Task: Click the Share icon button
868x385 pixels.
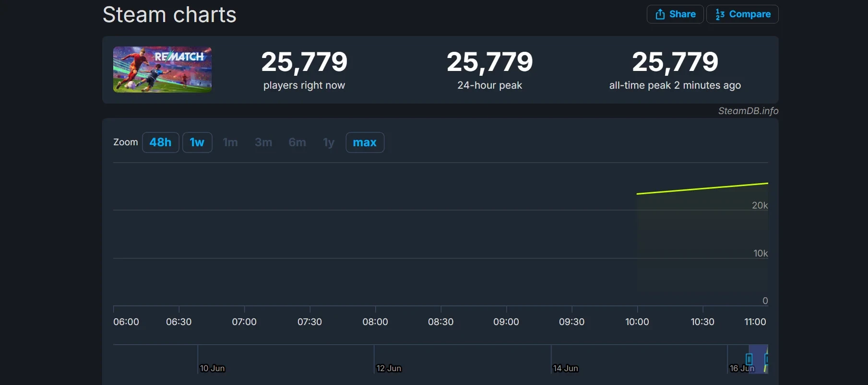Action: point(675,14)
